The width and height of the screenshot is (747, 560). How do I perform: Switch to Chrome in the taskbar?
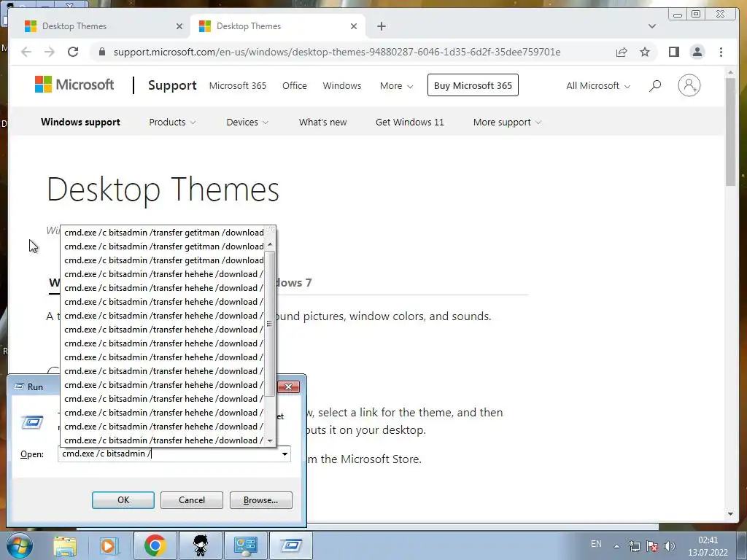click(155, 545)
